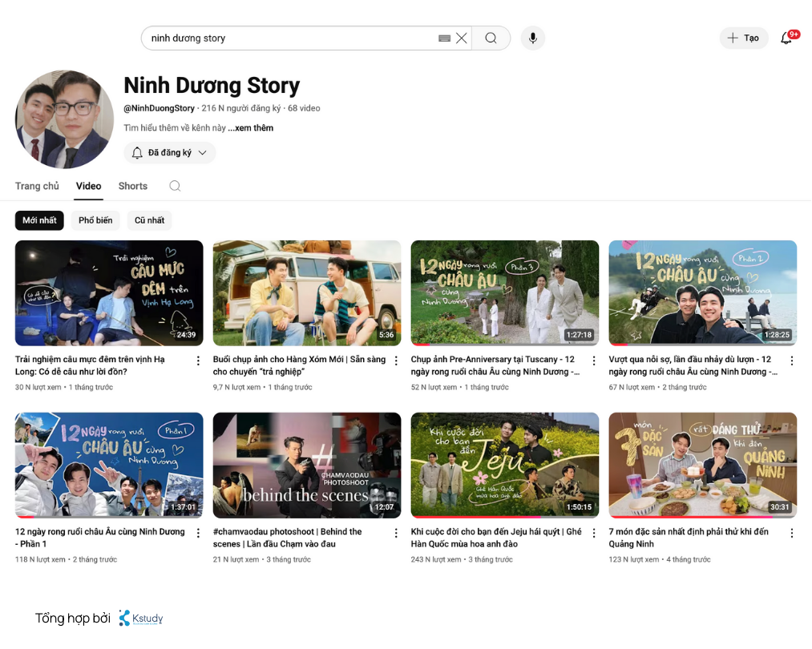Open the Quảng Ninh specialties video thumbnail
This screenshot has width=812, height=649.
tap(702, 465)
